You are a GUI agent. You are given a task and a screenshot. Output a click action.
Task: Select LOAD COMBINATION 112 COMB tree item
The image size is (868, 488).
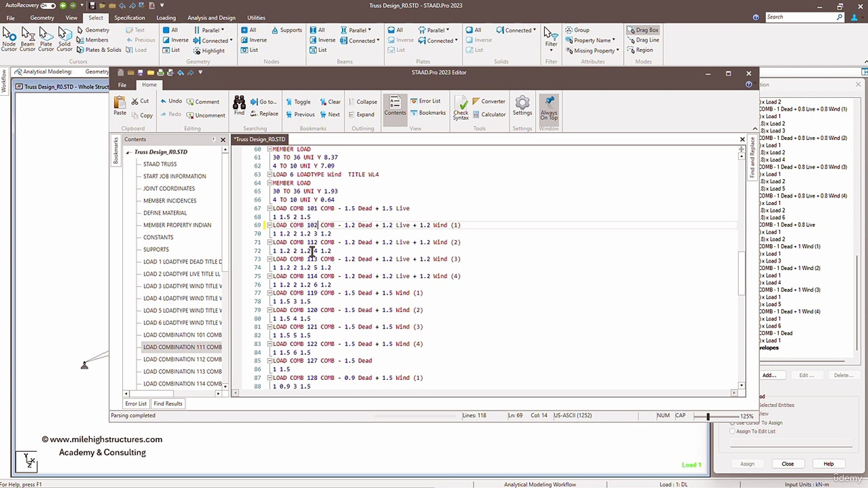[x=182, y=359]
